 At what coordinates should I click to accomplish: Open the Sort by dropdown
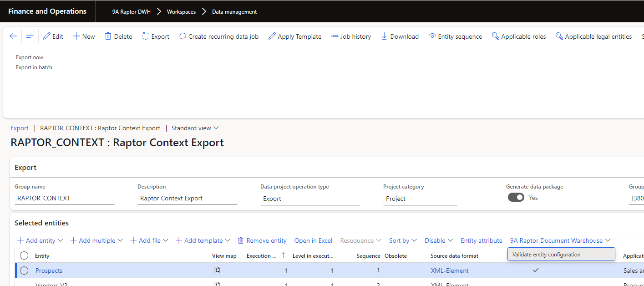[x=403, y=240]
